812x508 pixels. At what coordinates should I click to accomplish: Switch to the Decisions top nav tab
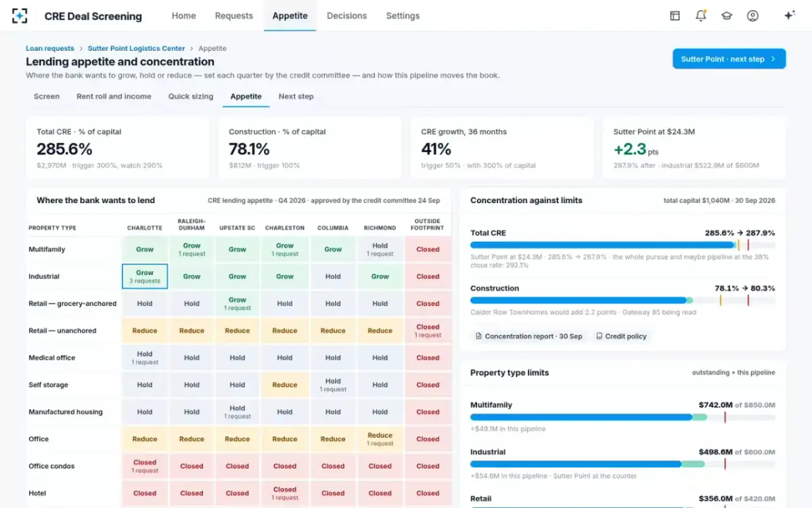point(346,16)
